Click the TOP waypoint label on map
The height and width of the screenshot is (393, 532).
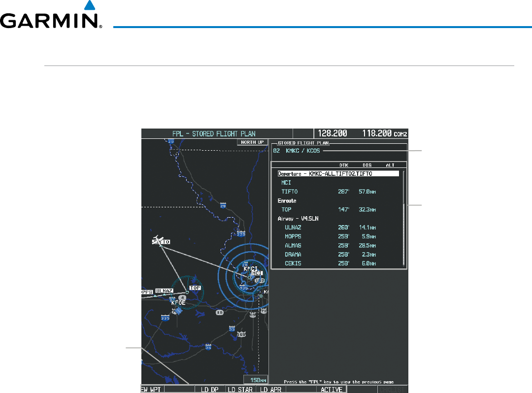click(x=195, y=288)
